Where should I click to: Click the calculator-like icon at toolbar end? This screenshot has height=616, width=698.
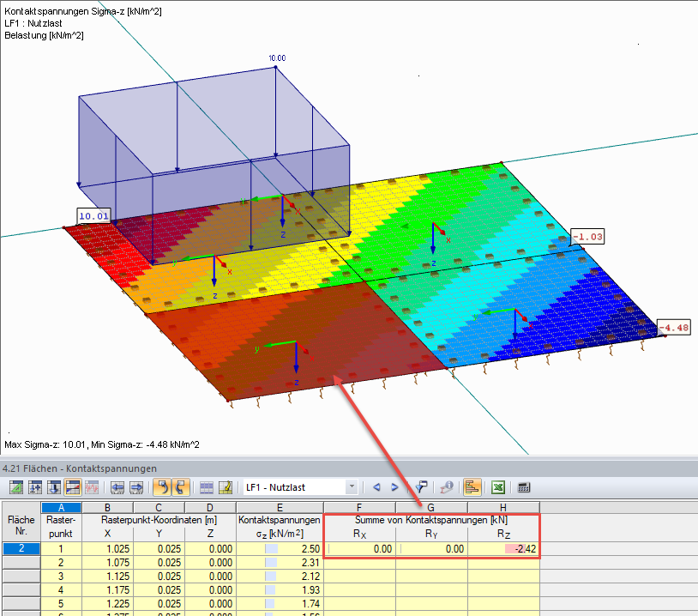coord(524,487)
